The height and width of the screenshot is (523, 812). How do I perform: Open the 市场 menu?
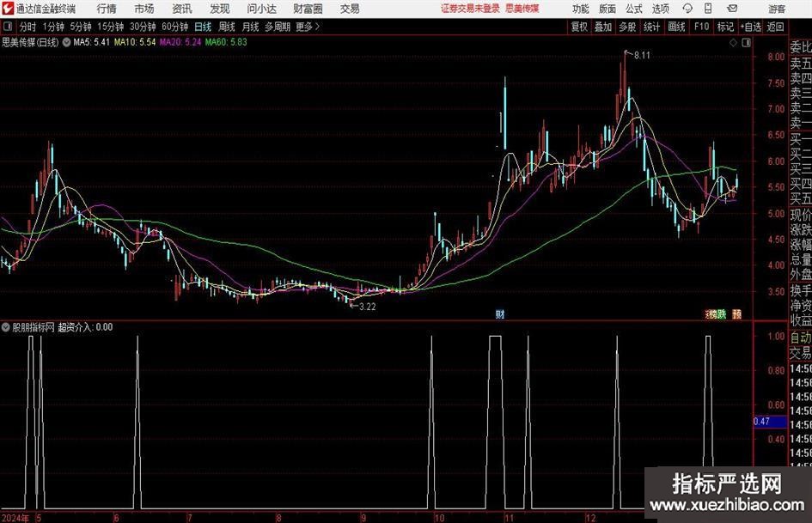[x=144, y=9]
